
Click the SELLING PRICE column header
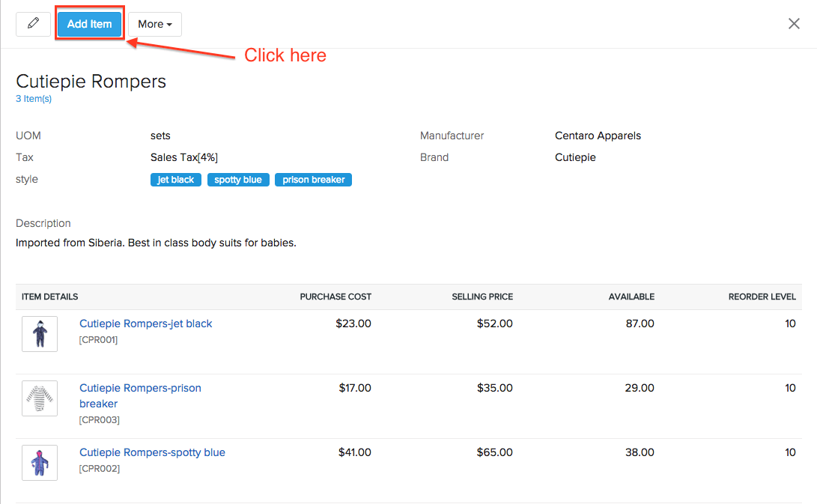pyautogui.click(x=482, y=297)
